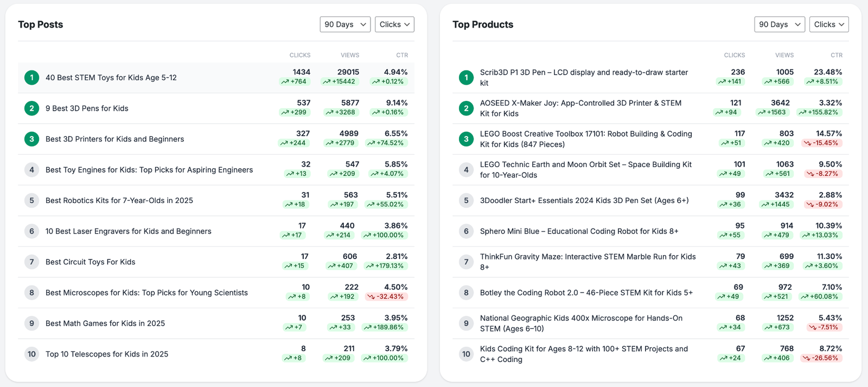The image size is (868, 387).
Task: Click the CLICKS column header in Top Posts
Action: click(299, 55)
